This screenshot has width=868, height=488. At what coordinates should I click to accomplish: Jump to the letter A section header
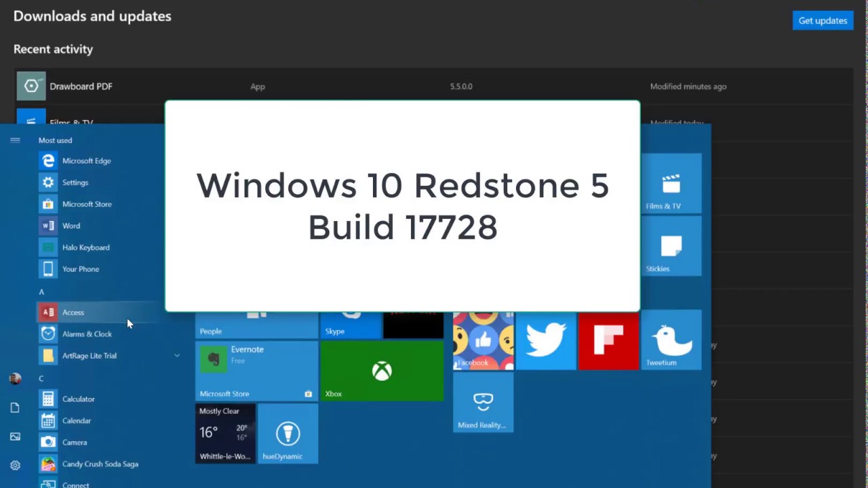41,291
